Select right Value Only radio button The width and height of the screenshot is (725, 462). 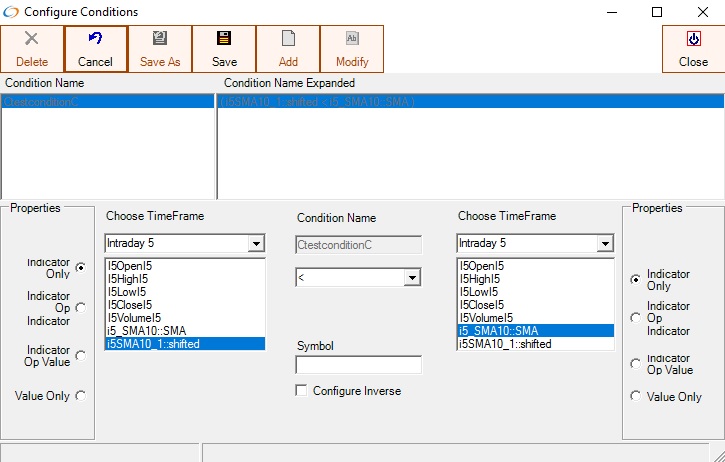pos(635,397)
